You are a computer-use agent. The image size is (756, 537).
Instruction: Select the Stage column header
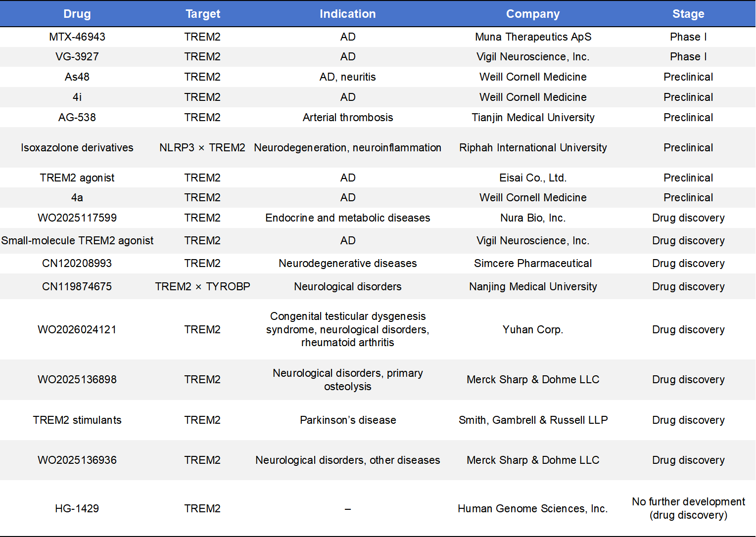[x=688, y=14]
